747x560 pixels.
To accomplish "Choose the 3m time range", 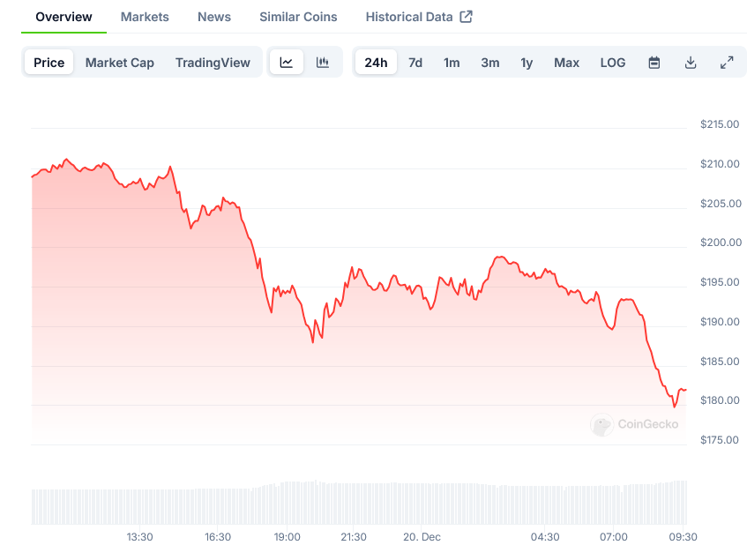I will tap(490, 63).
